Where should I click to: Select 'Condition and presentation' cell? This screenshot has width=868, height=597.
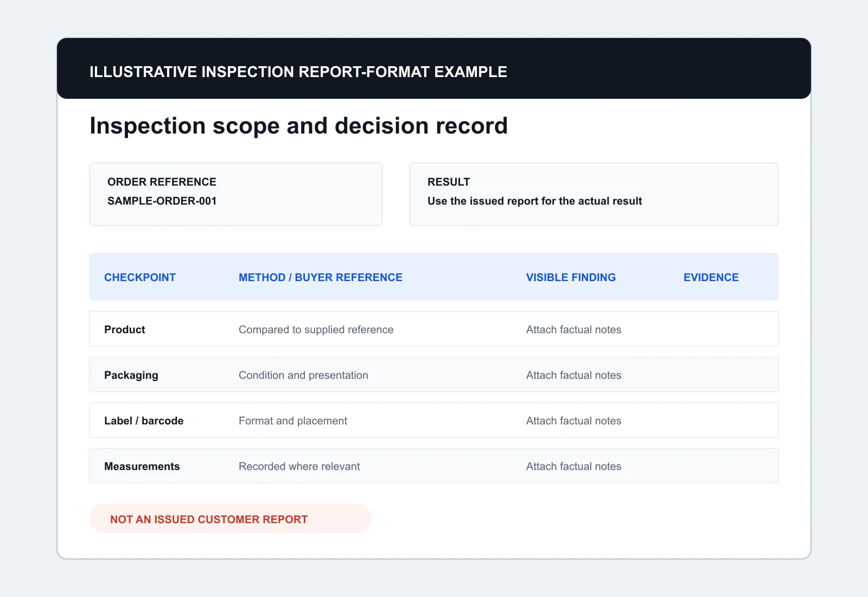tap(303, 375)
